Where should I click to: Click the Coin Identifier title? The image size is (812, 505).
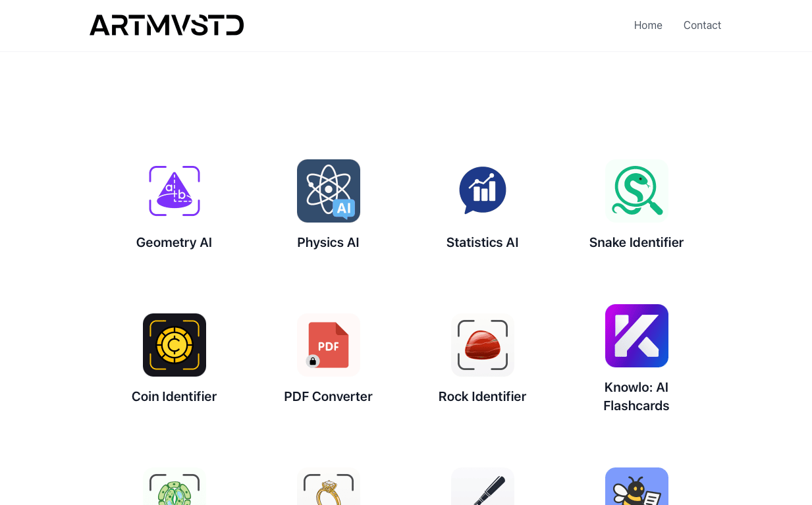pos(174,396)
